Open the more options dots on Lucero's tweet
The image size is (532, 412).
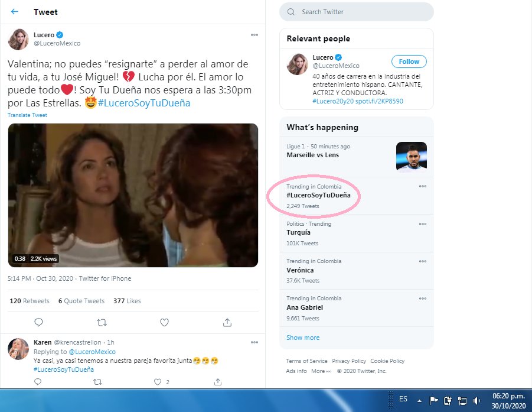coord(254,35)
